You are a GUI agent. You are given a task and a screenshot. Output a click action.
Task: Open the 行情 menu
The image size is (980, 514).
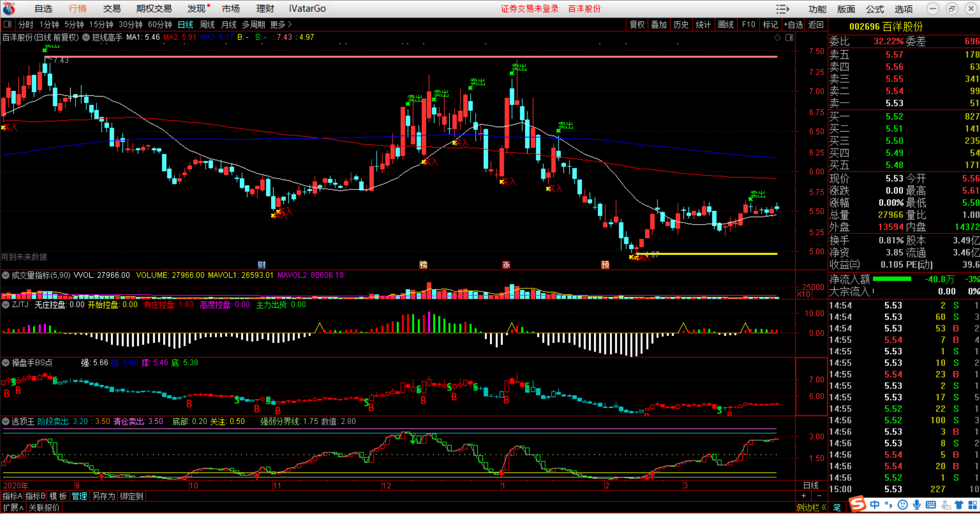(78, 9)
